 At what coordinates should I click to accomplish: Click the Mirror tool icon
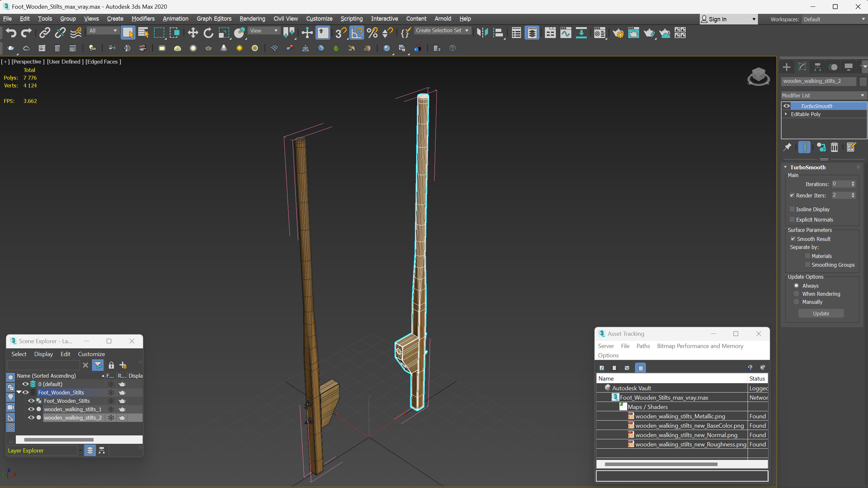coord(482,33)
